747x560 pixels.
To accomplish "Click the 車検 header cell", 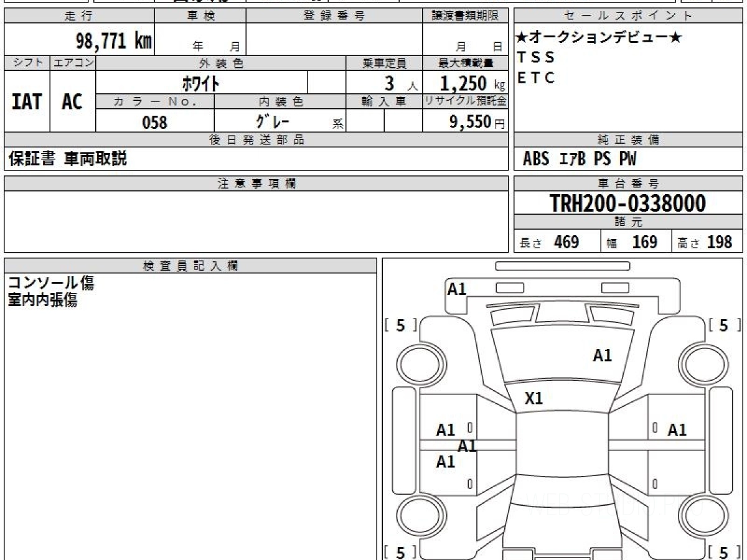I will (x=200, y=16).
